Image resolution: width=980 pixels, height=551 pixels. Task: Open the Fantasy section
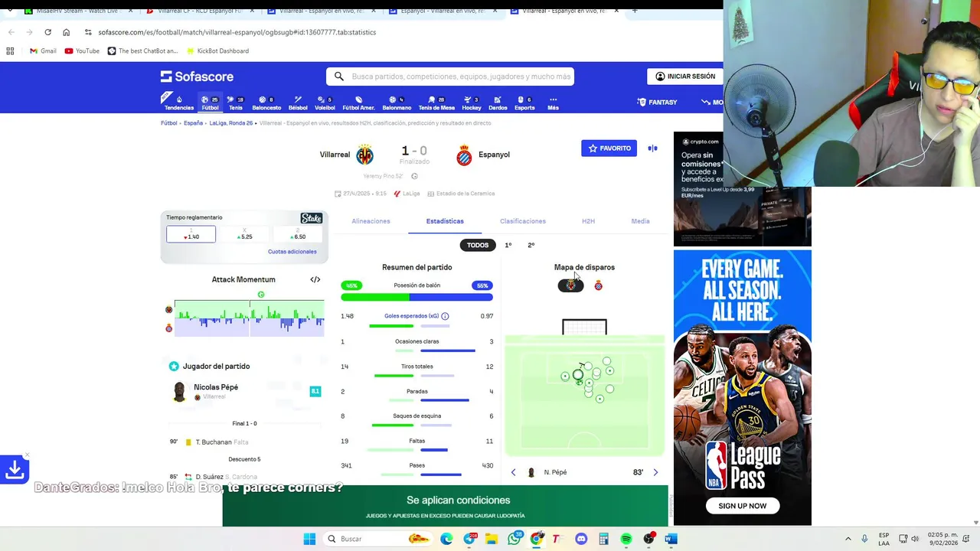click(658, 102)
